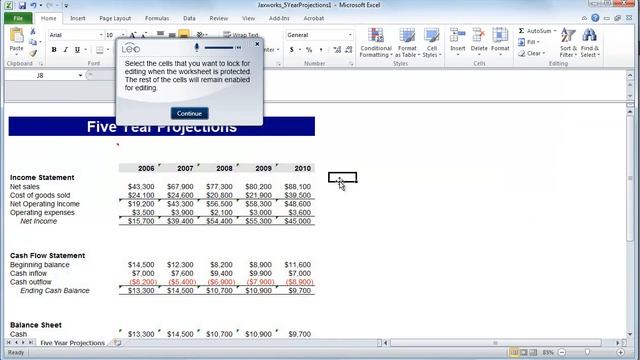640x360 pixels.
Task: Toggle Italic formatting
Action: pyautogui.click(x=65, y=50)
